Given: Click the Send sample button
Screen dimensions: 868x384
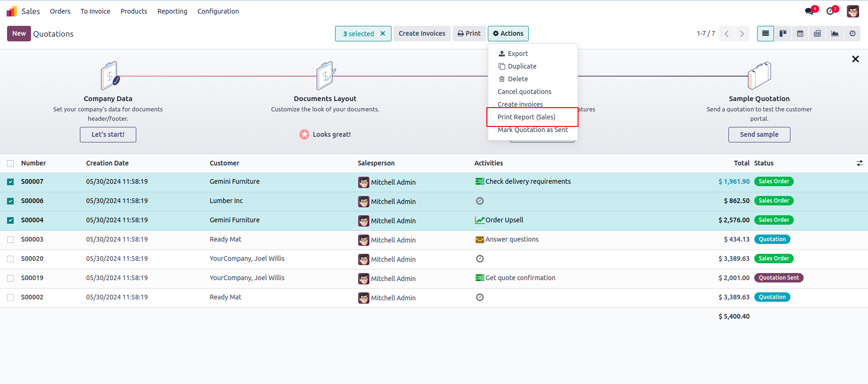Looking at the screenshot, I should click(x=759, y=134).
